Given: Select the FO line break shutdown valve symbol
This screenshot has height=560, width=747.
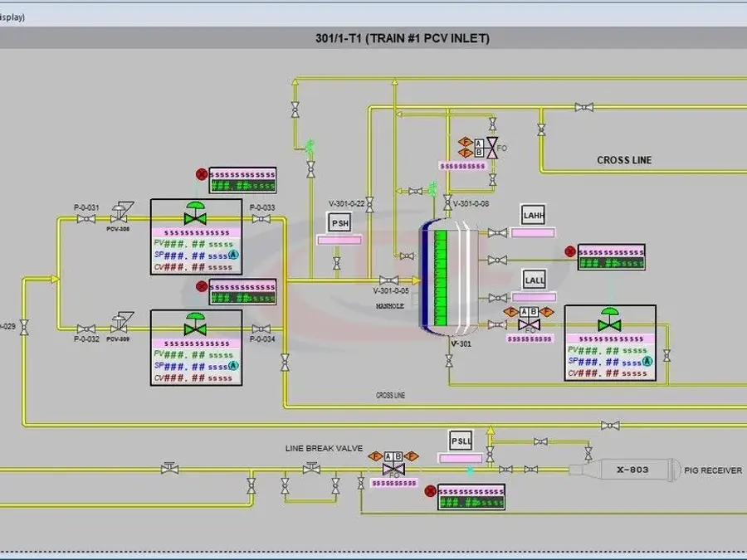Looking at the screenshot, I should [x=394, y=470].
